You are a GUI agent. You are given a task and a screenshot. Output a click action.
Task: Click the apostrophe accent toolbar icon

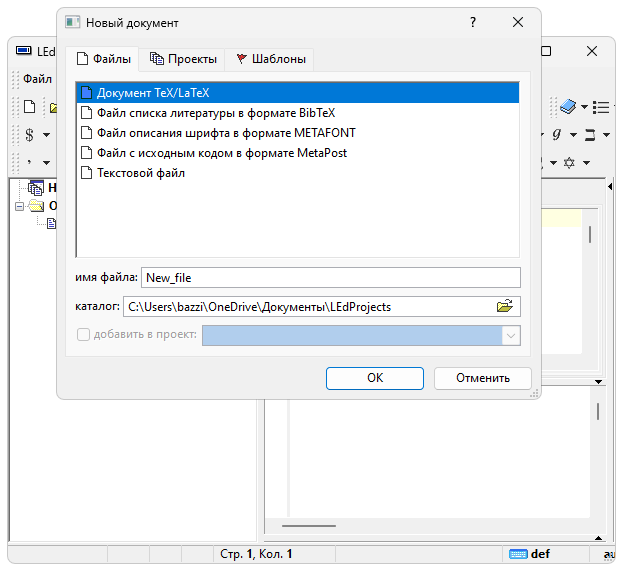(29, 162)
